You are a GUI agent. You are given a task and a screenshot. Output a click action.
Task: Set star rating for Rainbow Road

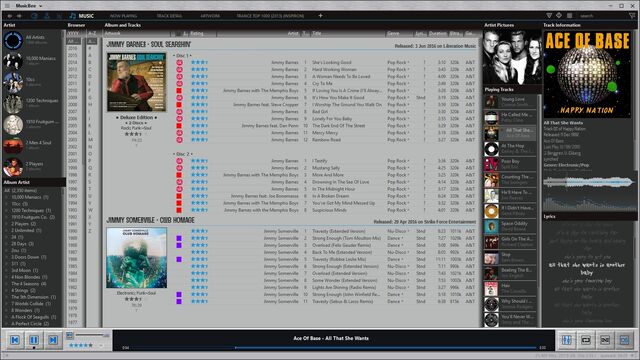199,140
